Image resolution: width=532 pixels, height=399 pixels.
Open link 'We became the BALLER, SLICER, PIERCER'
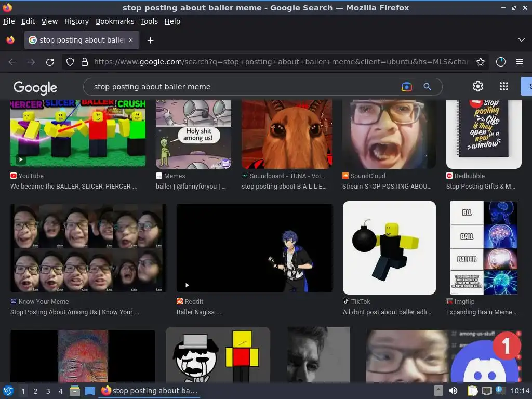click(x=74, y=187)
